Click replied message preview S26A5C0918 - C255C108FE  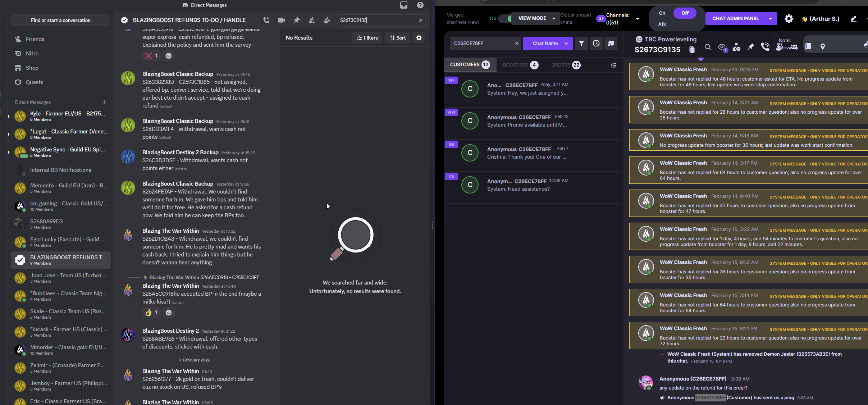point(206,277)
